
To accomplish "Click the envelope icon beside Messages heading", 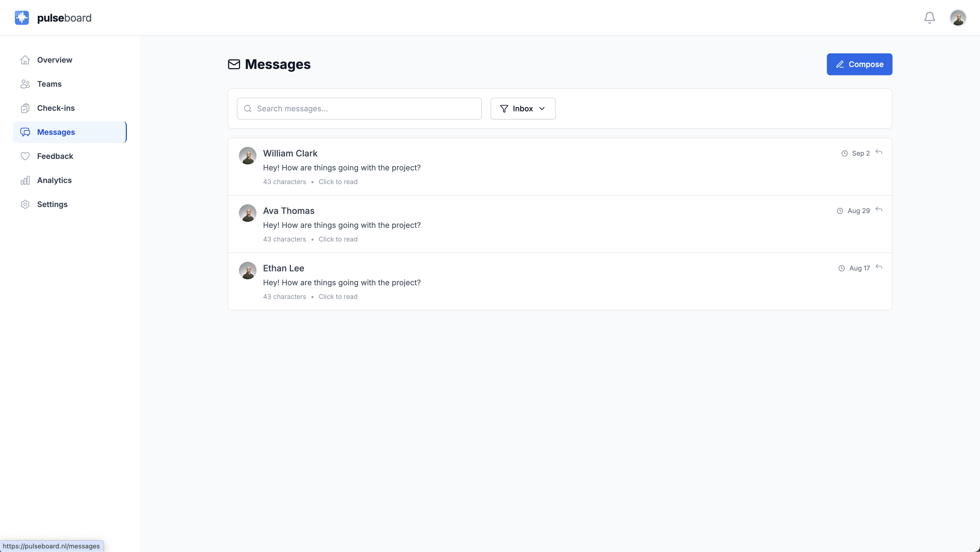I will pyautogui.click(x=234, y=64).
